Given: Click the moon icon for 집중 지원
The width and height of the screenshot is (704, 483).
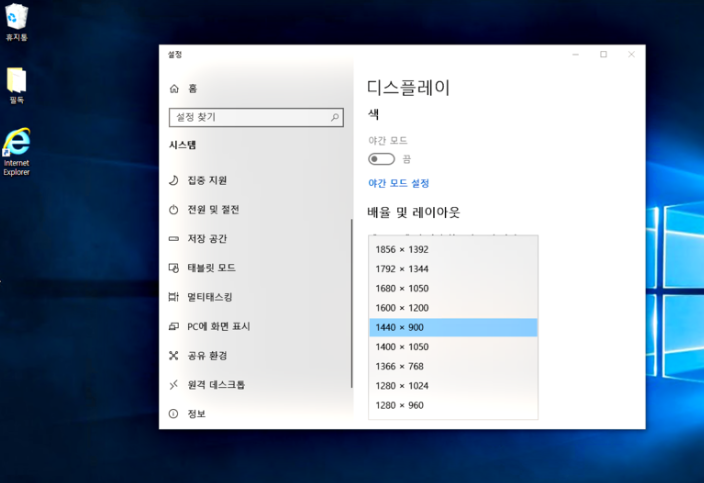Looking at the screenshot, I should [174, 180].
